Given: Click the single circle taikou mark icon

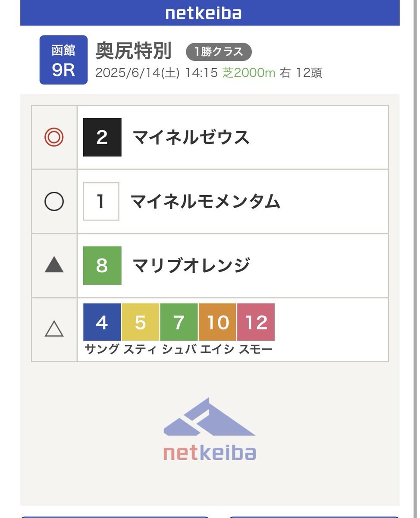Looking at the screenshot, I should [54, 202].
